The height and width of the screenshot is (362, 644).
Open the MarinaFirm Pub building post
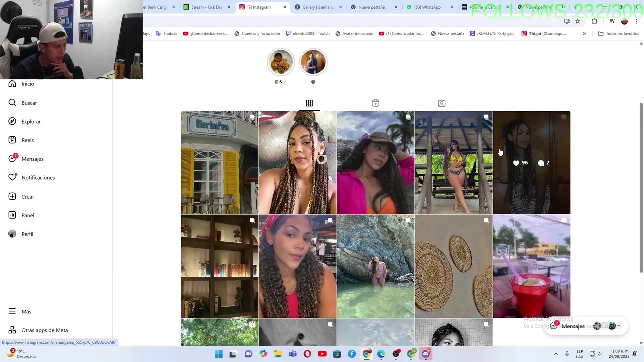pyautogui.click(x=219, y=162)
